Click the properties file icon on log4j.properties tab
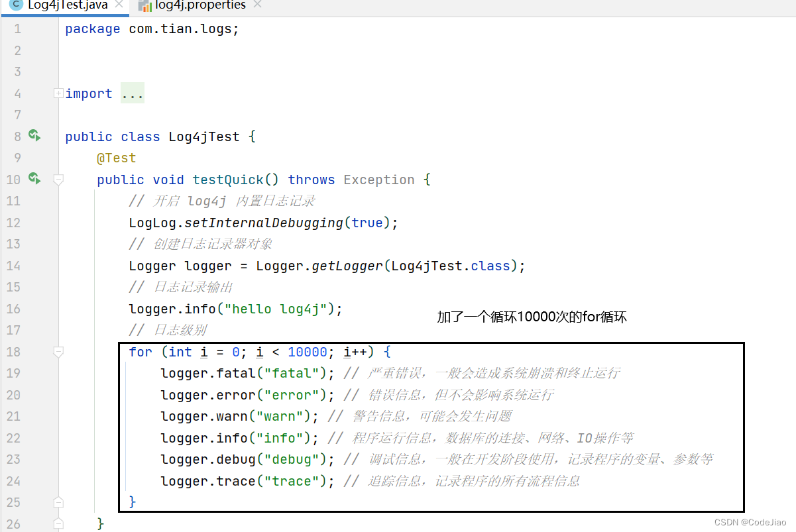Screen dimensions: 796x532 point(144,5)
